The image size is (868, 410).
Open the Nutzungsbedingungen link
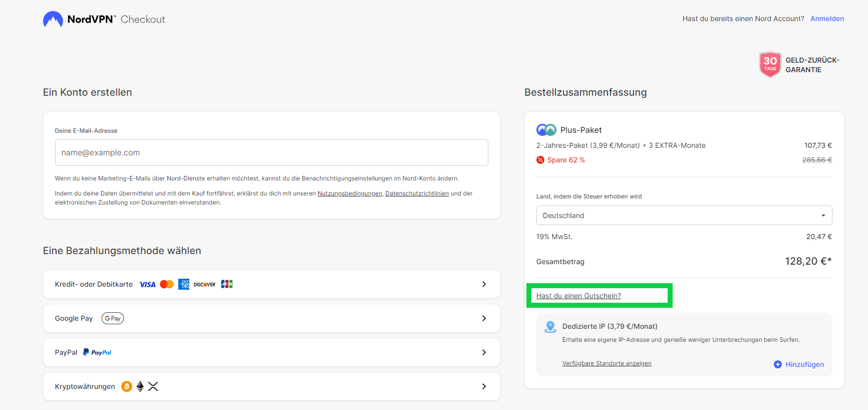(x=350, y=193)
